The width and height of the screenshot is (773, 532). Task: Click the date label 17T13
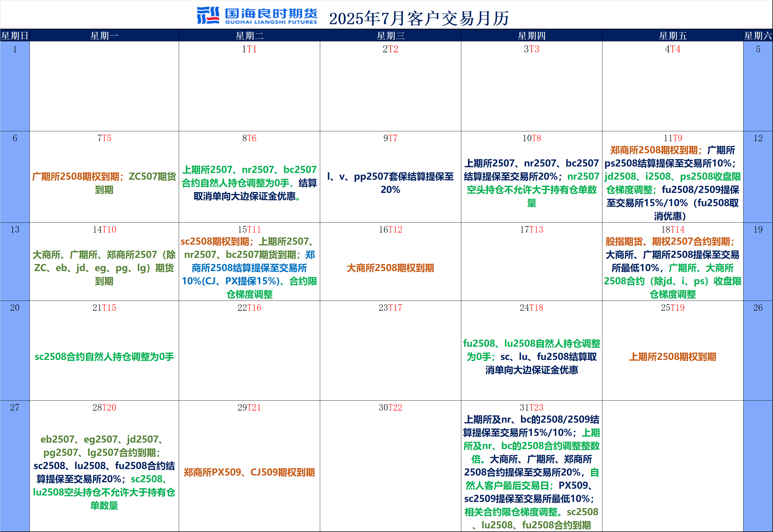coord(532,230)
